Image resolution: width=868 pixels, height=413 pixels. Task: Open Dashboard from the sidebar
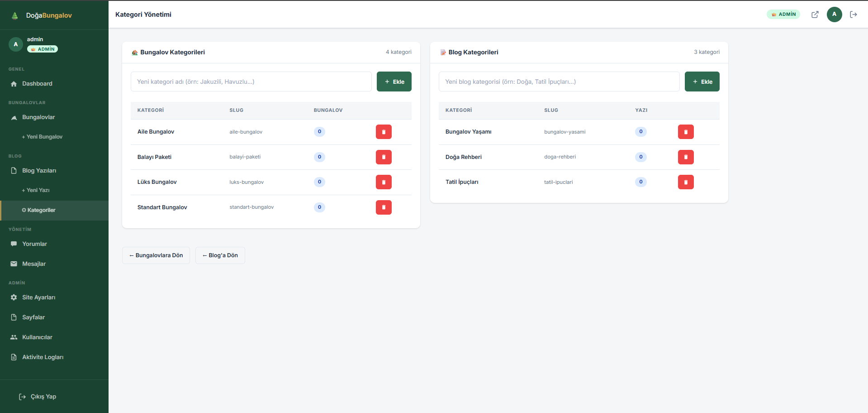37,84
